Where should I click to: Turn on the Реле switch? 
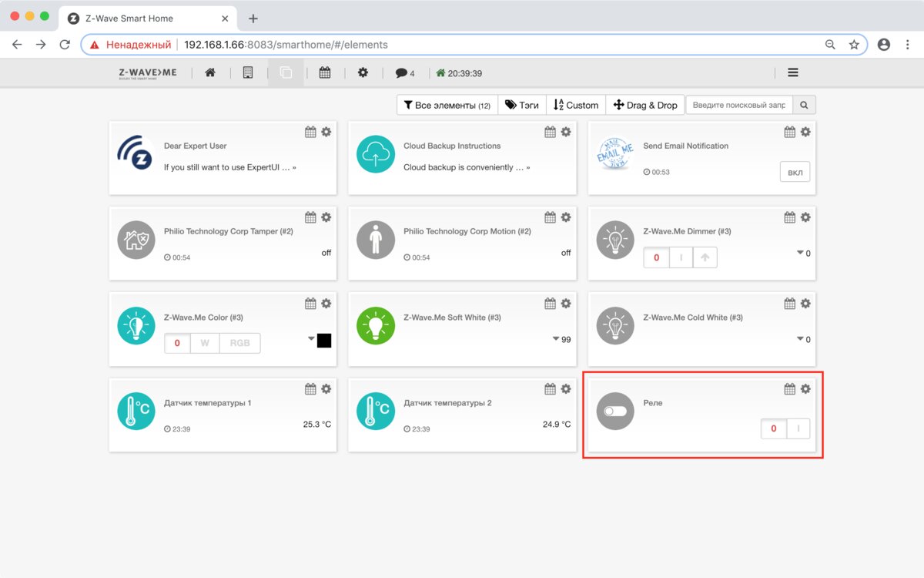798,428
